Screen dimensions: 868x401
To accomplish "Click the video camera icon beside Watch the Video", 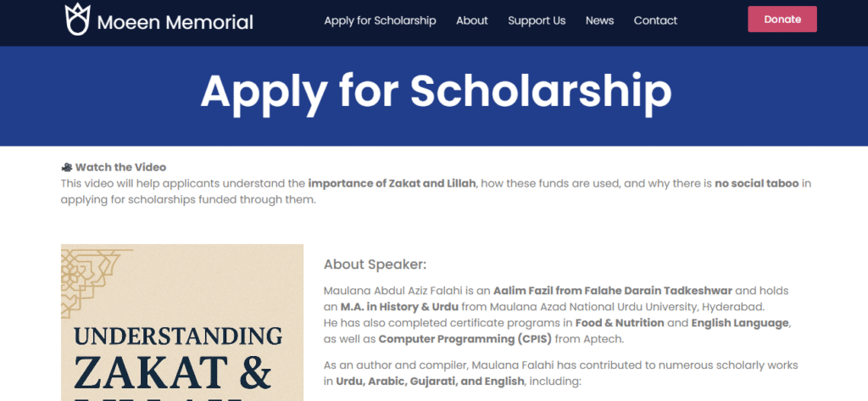I will tap(66, 167).
